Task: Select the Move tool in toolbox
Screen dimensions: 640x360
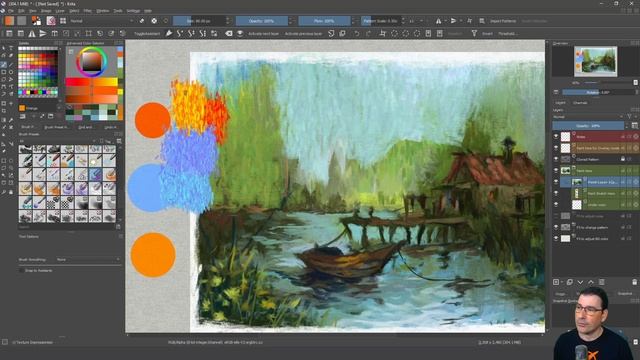Action: 11,103
